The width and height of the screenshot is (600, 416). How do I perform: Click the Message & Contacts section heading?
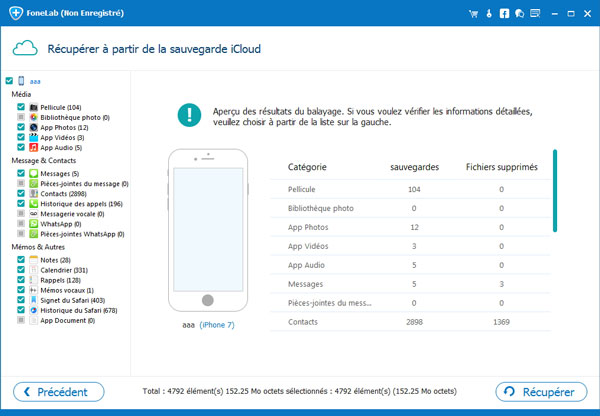click(x=44, y=160)
